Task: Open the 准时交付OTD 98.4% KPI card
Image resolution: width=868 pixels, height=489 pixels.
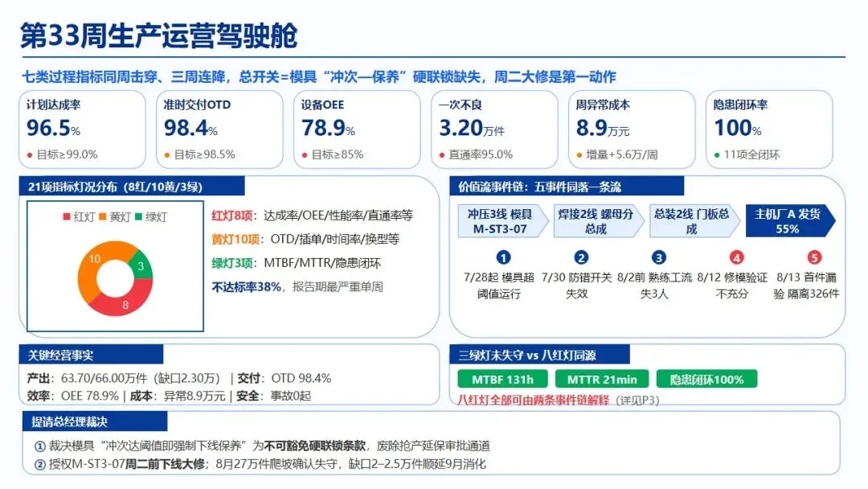Action: tap(219, 129)
